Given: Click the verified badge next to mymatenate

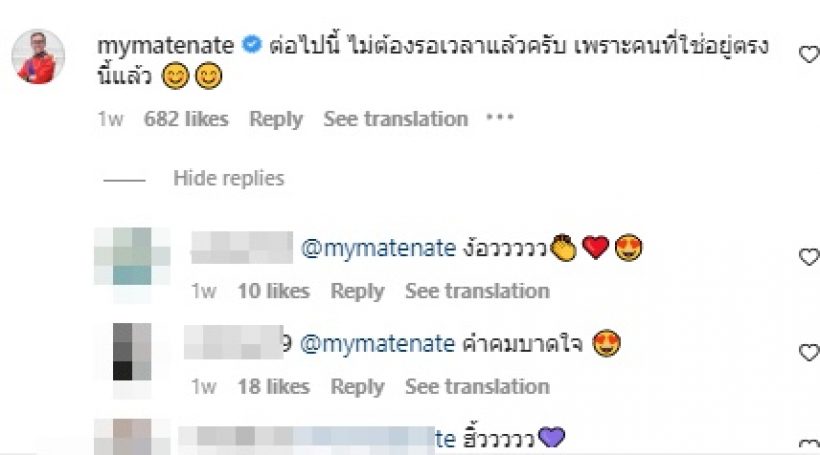Looking at the screenshot, I should (254, 45).
